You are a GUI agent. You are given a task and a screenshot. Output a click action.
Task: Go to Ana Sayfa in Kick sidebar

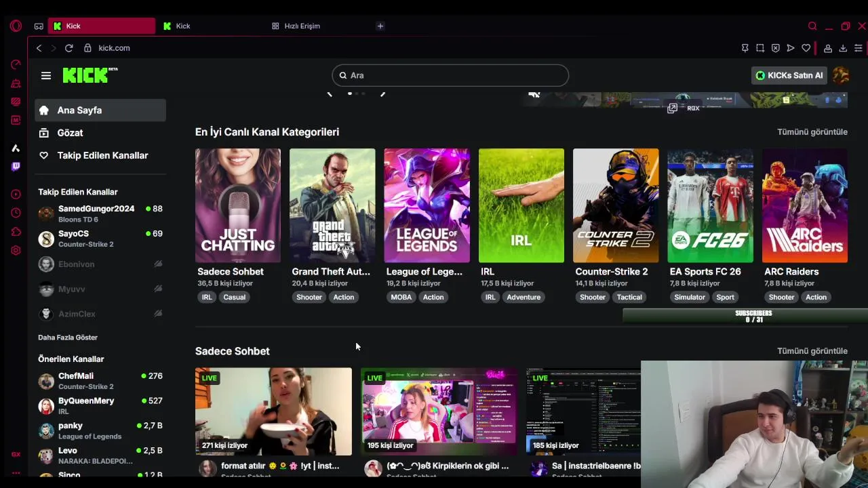[100, 110]
